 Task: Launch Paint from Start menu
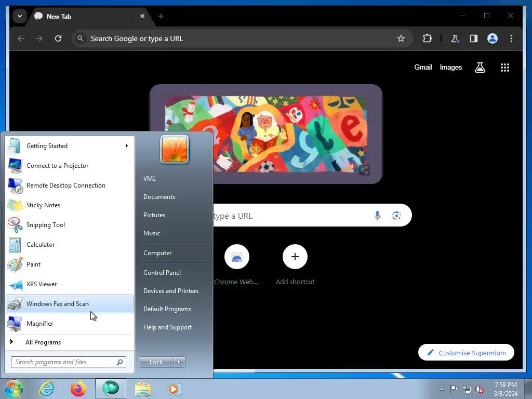pyautogui.click(x=70, y=264)
